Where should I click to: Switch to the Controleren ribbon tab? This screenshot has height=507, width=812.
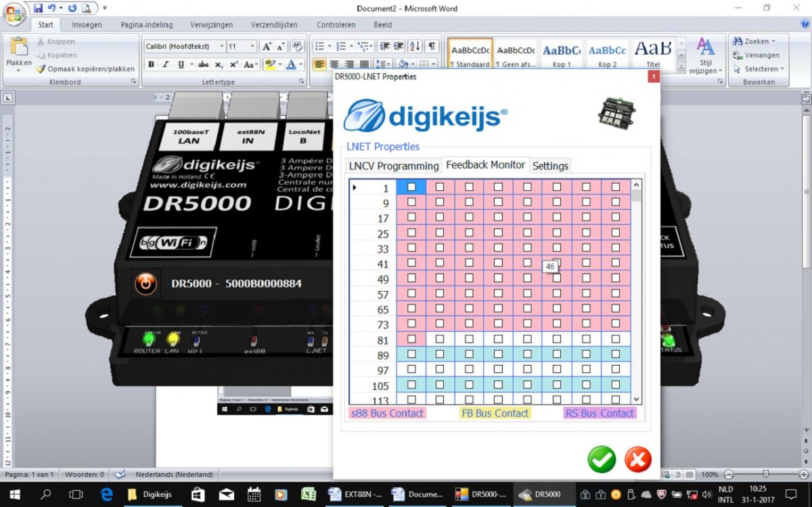coord(336,25)
